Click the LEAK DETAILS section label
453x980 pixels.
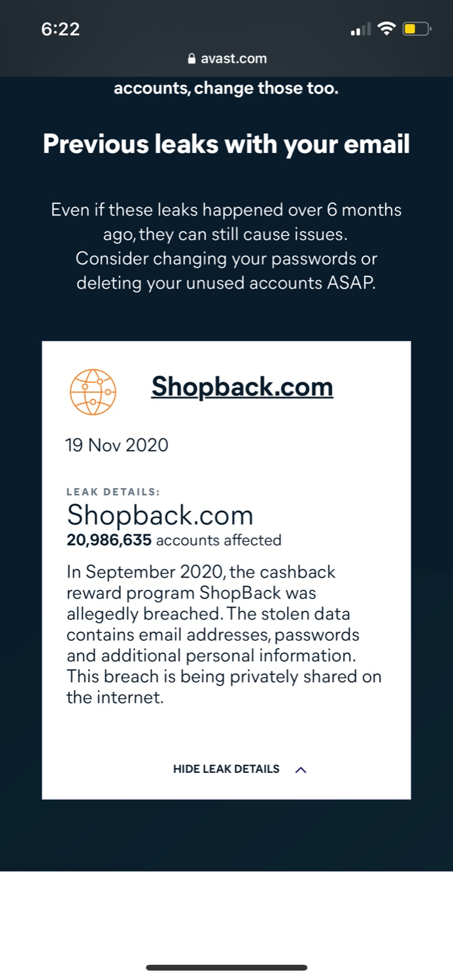tap(113, 492)
